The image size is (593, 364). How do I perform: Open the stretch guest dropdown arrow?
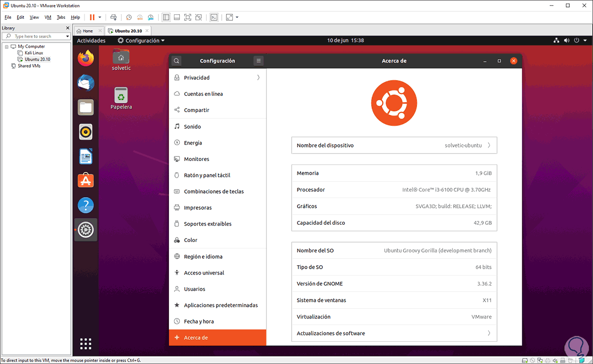pyautogui.click(x=237, y=17)
